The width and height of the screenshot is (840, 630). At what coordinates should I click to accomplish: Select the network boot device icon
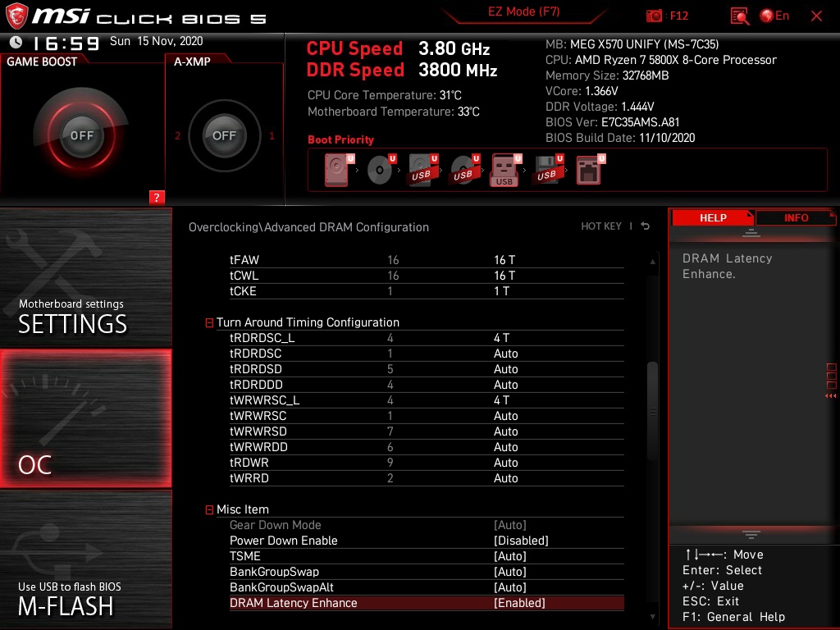(x=590, y=170)
